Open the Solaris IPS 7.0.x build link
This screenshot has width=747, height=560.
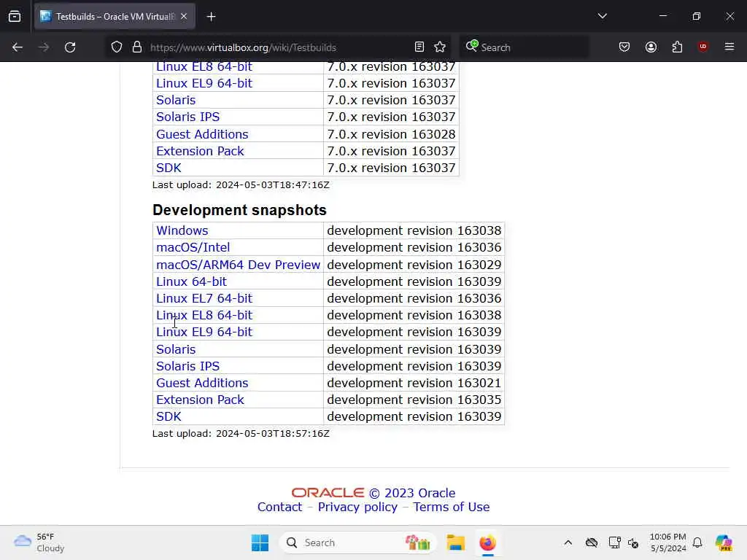187,117
